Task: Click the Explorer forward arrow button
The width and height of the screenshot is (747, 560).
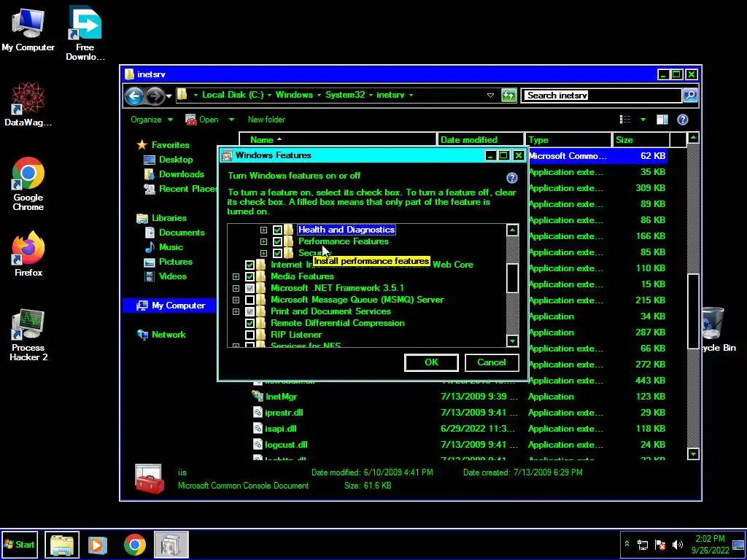Action: [155, 96]
